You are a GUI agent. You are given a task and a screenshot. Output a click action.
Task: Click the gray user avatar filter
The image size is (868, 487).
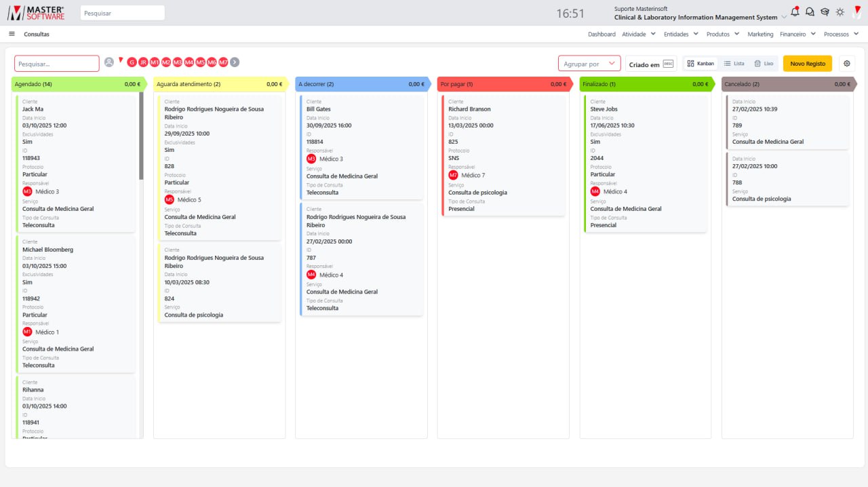tap(109, 62)
